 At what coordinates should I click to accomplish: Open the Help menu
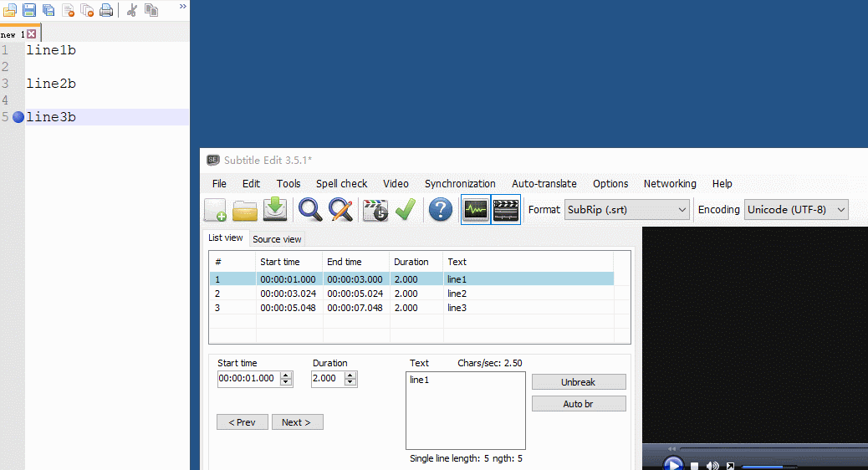(722, 184)
